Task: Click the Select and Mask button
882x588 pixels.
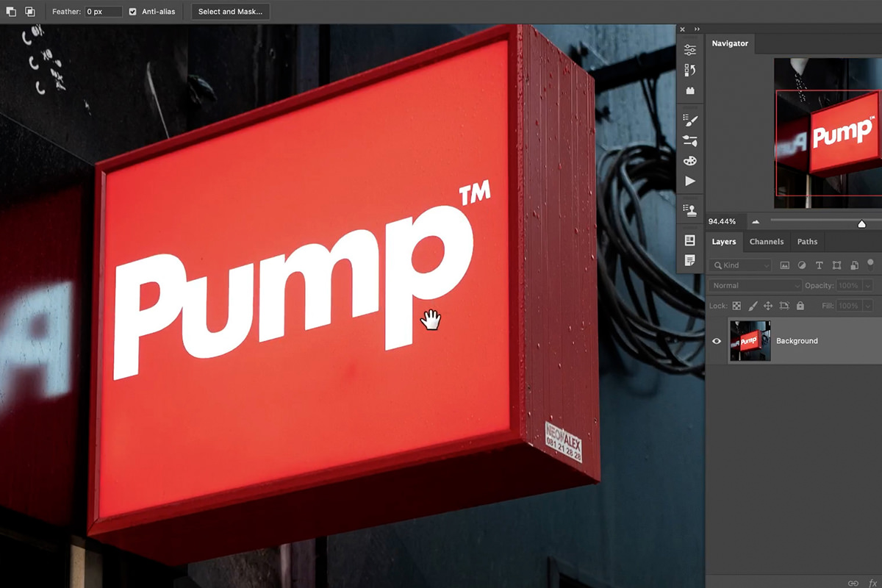Action: [230, 12]
